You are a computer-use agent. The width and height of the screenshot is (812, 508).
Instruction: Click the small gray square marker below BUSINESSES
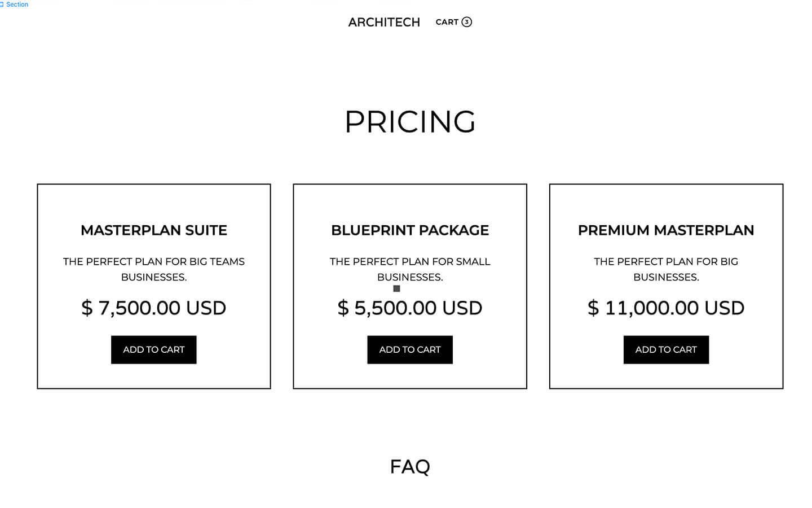pyautogui.click(x=396, y=288)
